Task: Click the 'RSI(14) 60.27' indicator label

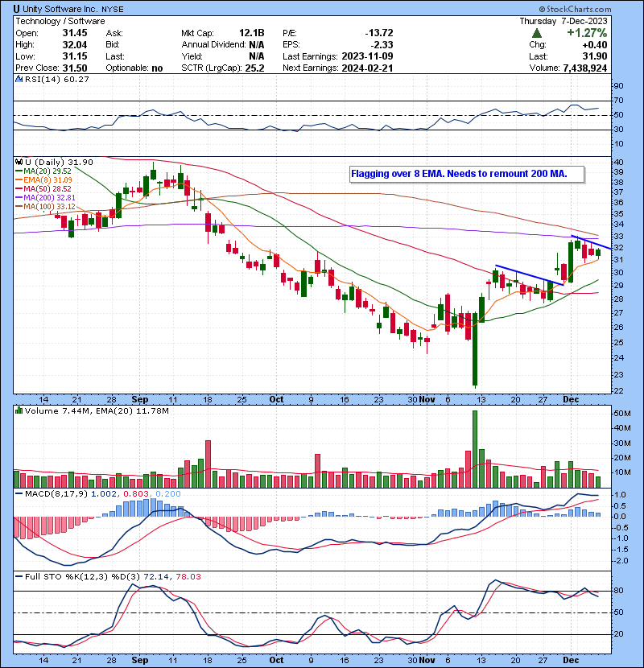Action: pyautogui.click(x=57, y=79)
